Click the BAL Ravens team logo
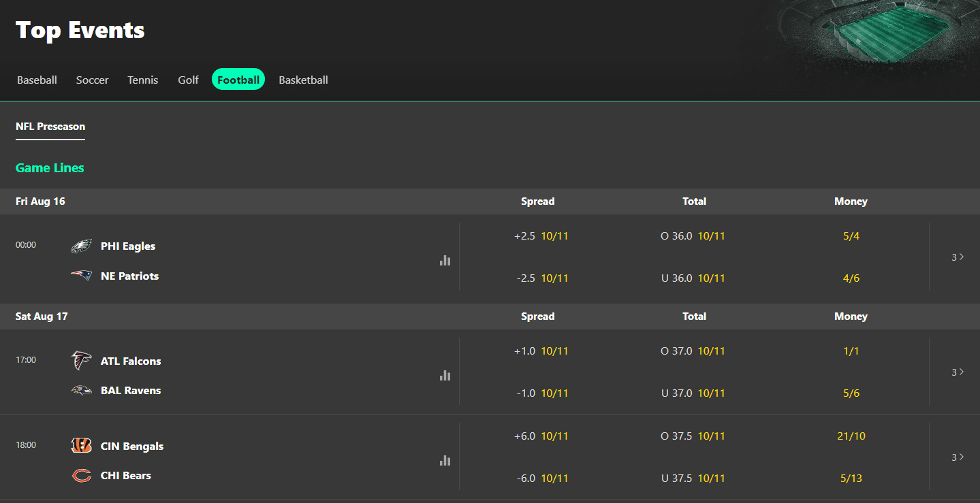 81,389
